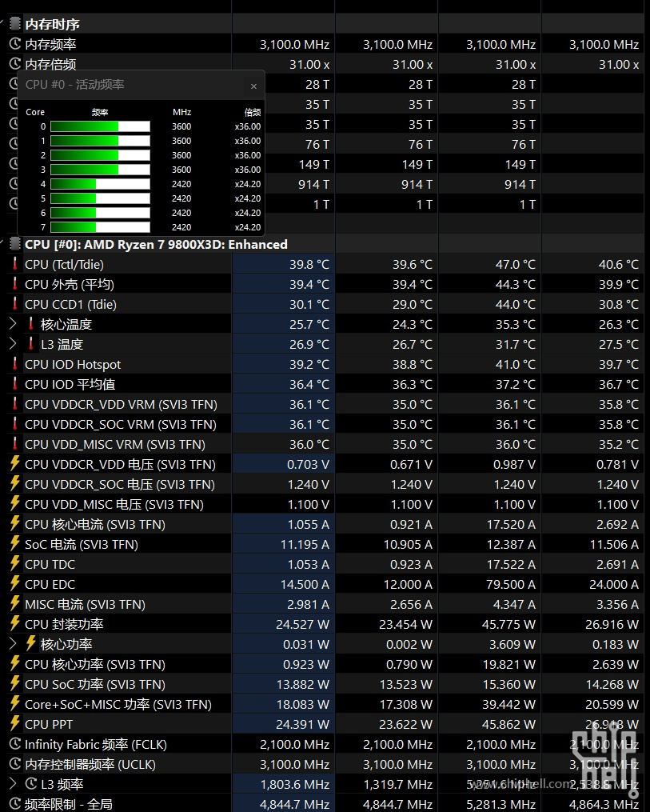Image resolution: width=650 pixels, height=812 pixels.
Task: Click lightning icon for CPU 封装功率
Action: pyautogui.click(x=15, y=623)
